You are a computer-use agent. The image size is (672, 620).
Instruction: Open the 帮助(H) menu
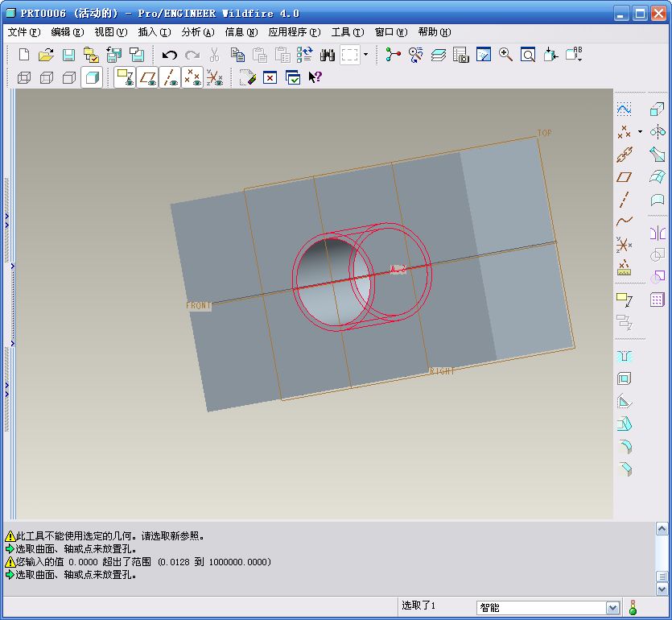pos(435,32)
